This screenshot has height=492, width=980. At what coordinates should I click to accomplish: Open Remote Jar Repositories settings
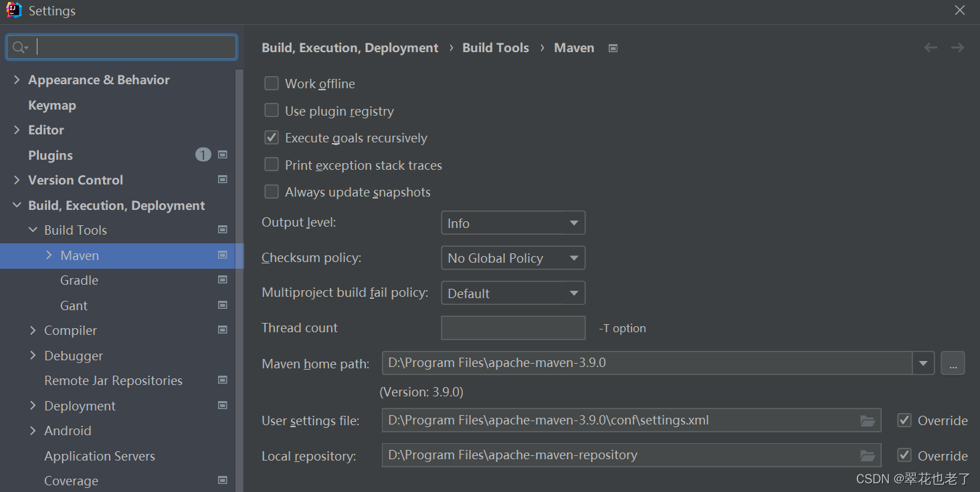pos(113,380)
